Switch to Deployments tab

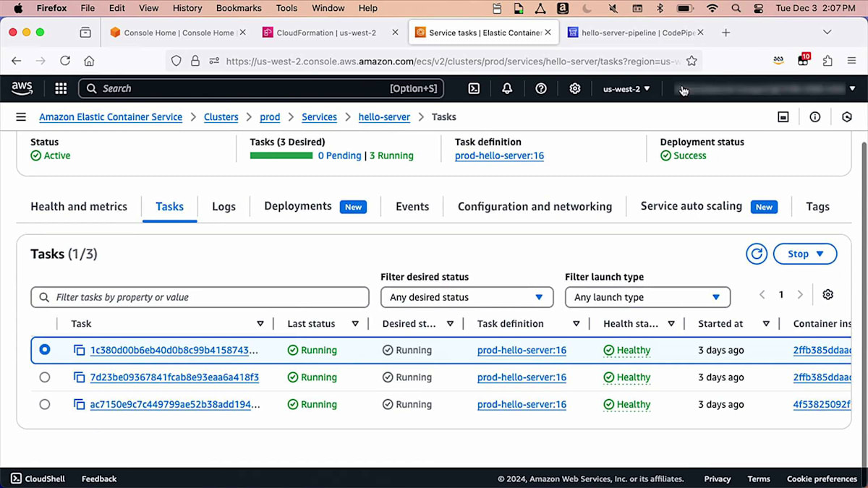pos(315,206)
